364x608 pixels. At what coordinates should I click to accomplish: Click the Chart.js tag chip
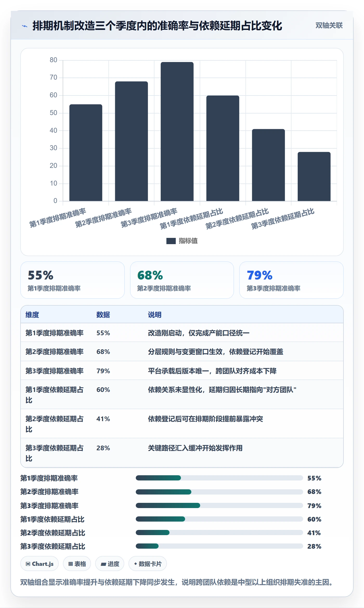pyautogui.click(x=40, y=564)
